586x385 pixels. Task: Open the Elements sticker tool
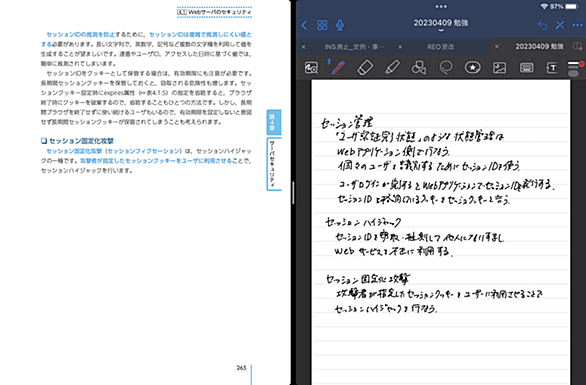[472, 68]
